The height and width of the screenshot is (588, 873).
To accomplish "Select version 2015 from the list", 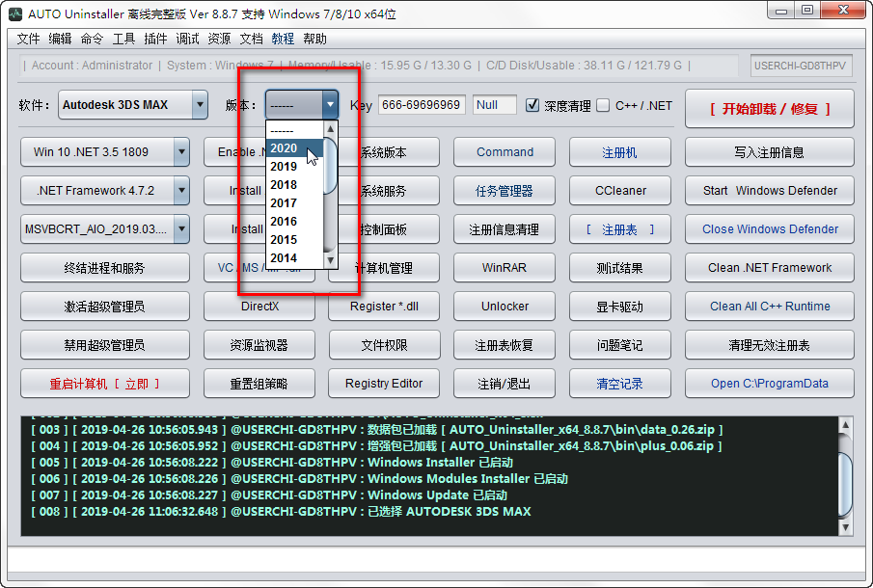I will (294, 240).
